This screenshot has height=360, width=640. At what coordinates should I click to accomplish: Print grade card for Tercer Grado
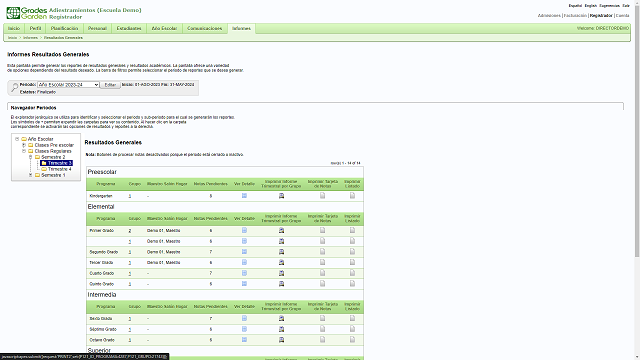point(322,262)
